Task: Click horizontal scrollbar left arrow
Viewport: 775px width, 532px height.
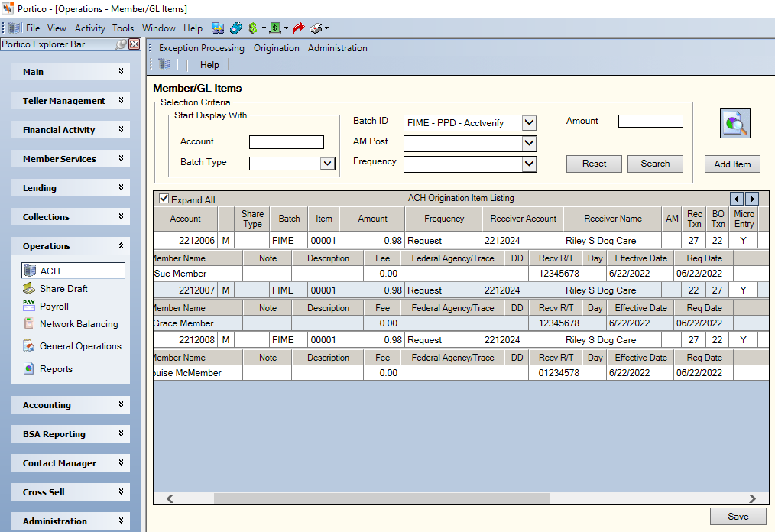Action: coord(170,498)
